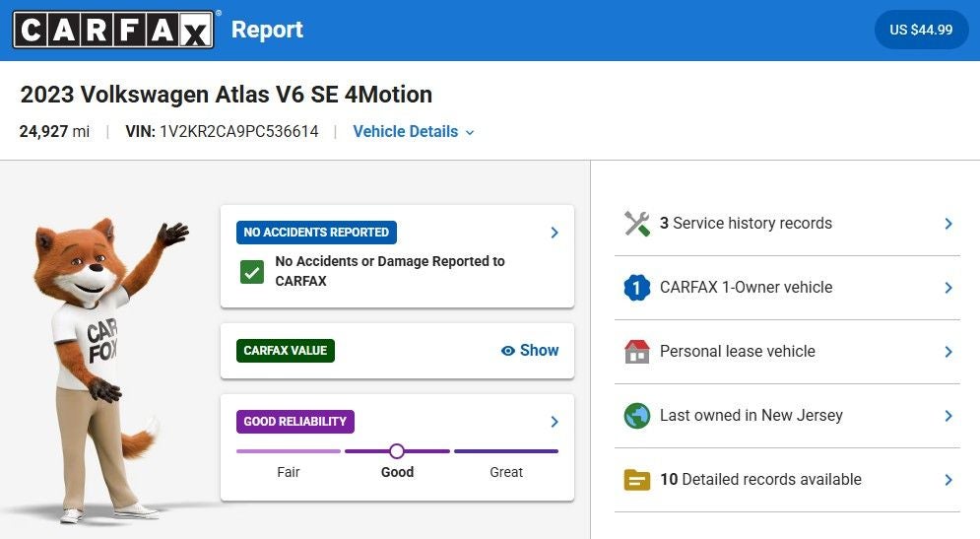980x539 pixels.
Task: Click the wrench service history icon
Action: tap(637, 224)
